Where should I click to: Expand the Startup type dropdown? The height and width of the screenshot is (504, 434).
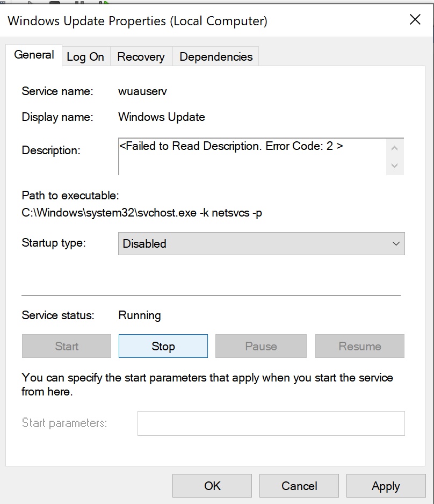(262, 243)
